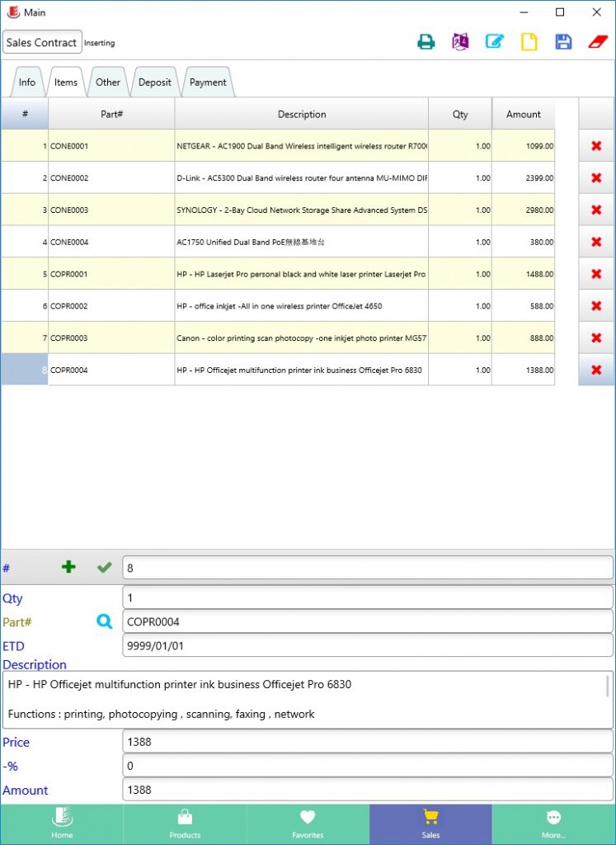
Task: Click the blue edit pencil icon
Action: pyautogui.click(x=494, y=42)
